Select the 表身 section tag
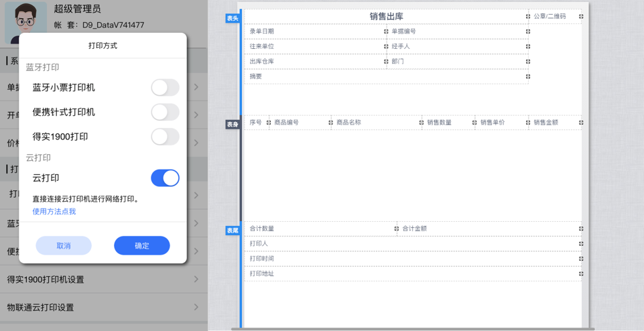This screenshot has width=644, height=331. coord(233,124)
